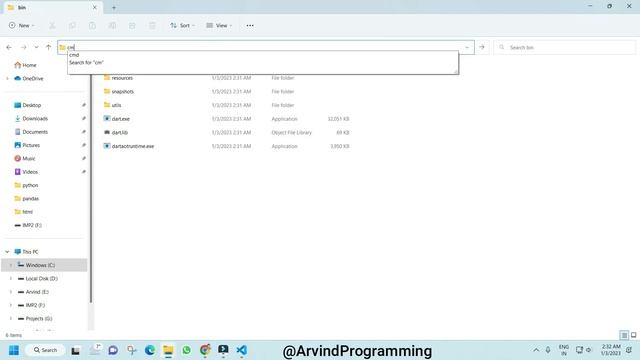Open Documents quick access folder
Image resolution: width=640 pixels, height=360 pixels.
[31, 132]
